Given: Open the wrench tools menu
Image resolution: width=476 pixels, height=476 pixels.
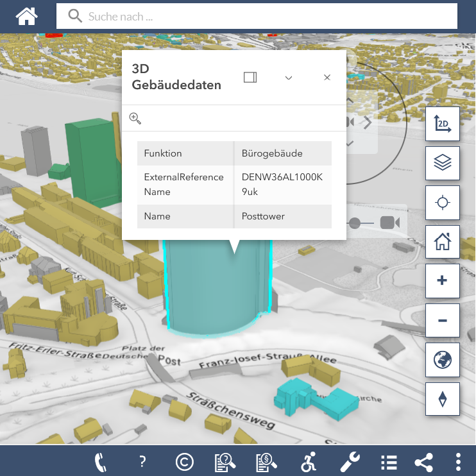Looking at the screenshot, I should [350, 462].
